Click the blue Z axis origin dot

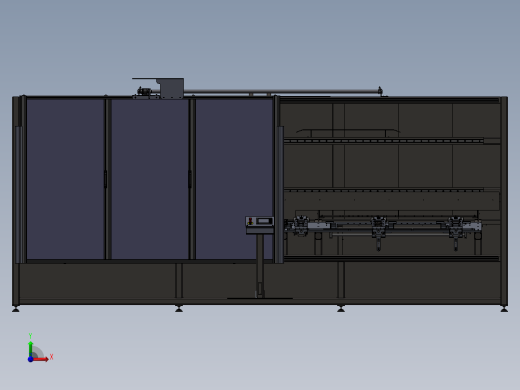[x=30, y=359]
